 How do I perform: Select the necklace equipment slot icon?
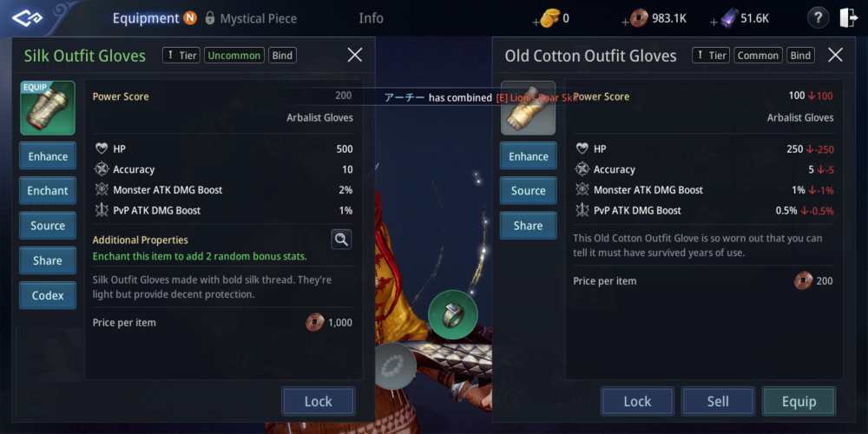click(395, 365)
